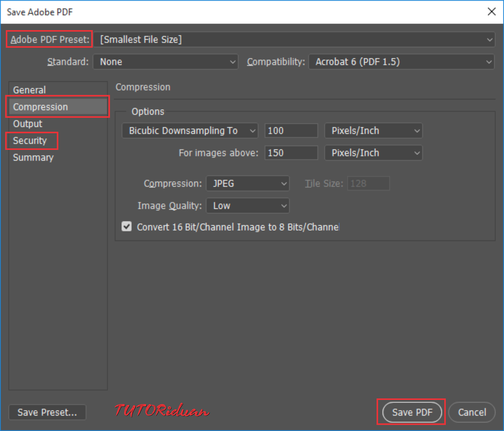
Task: View the Summary section
Action: tap(33, 157)
